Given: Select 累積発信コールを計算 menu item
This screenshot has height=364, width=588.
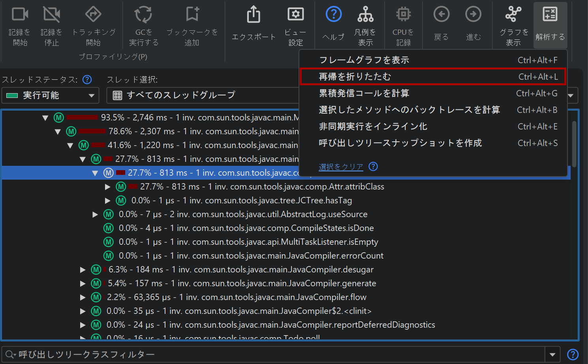Looking at the screenshot, I should pos(433,93).
